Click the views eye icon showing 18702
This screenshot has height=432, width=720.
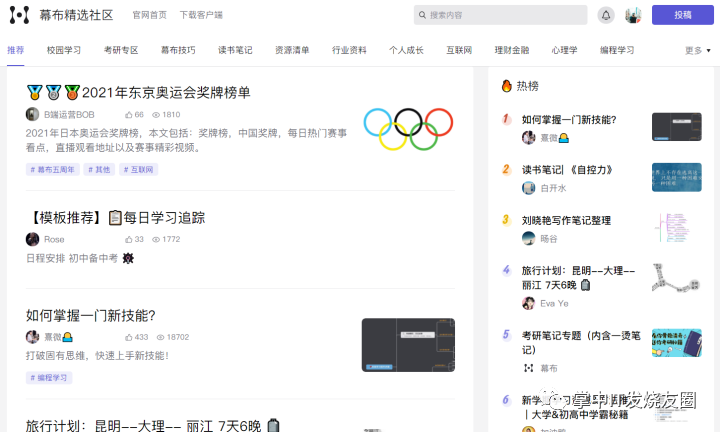click(x=160, y=337)
